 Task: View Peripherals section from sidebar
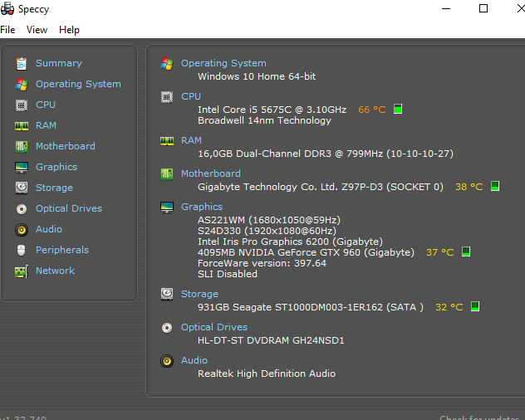coord(62,250)
